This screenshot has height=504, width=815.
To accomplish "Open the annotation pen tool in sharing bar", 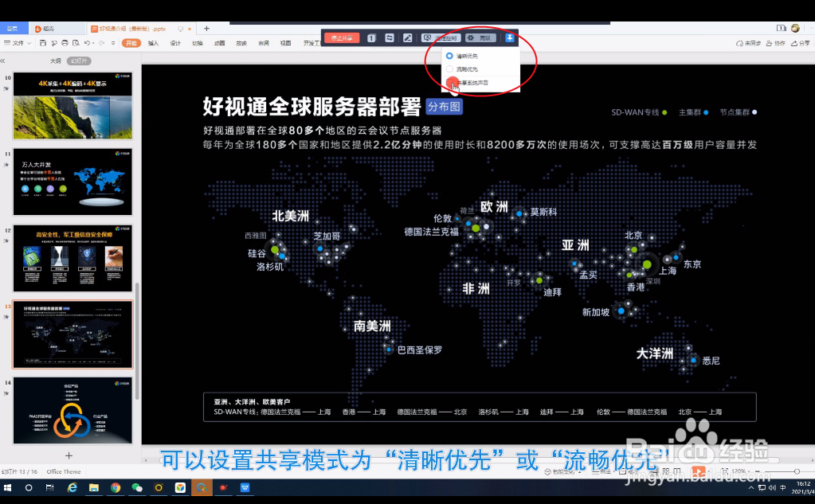I will tap(408, 38).
